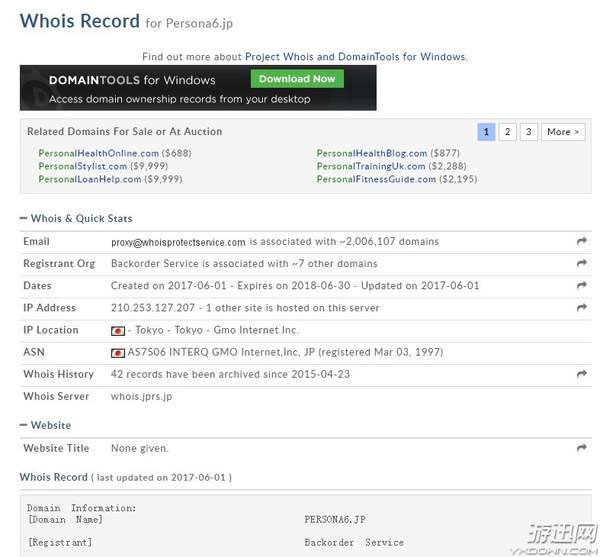
Task: Click the Japan flag beside AS7506 ASN
Action: [118, 353]
